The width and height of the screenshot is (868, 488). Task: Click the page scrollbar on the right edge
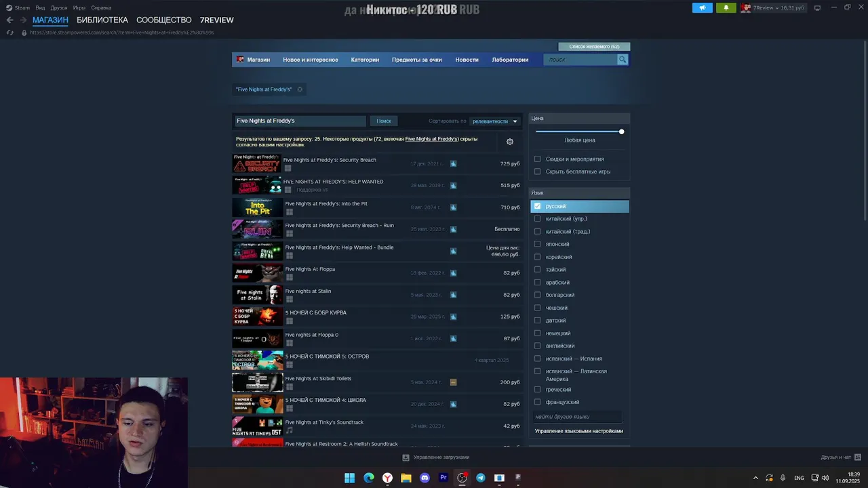point(865,129)
